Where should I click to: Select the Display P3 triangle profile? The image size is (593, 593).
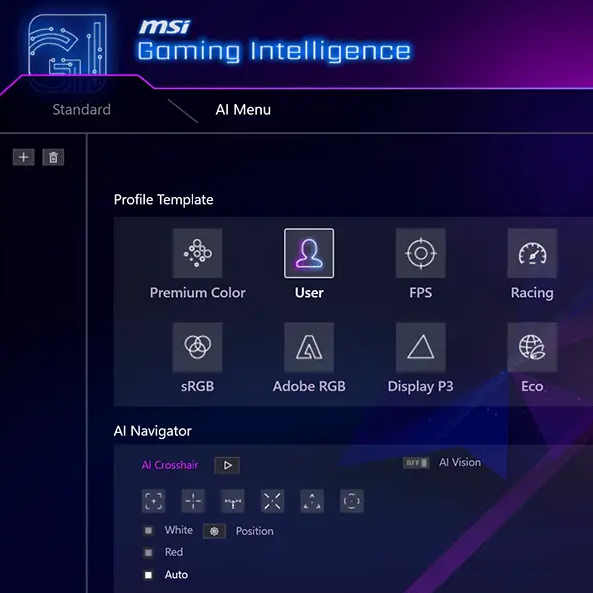coord(421,347)
